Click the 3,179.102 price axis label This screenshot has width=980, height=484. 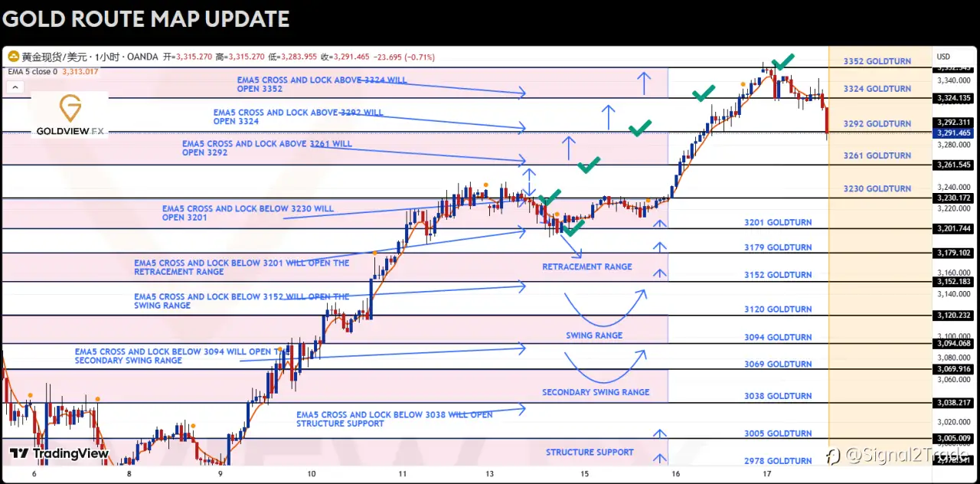coord(953,253)
